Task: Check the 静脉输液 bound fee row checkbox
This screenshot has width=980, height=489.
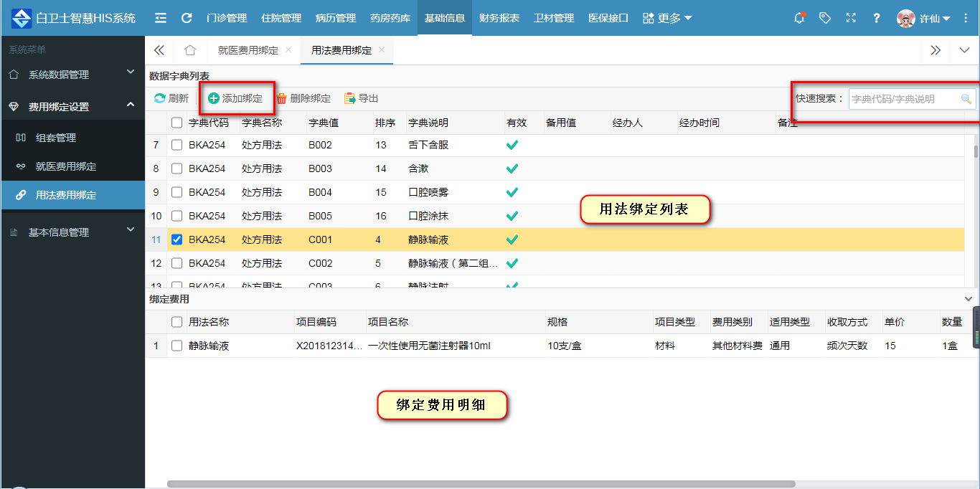Action: point(177,346)
